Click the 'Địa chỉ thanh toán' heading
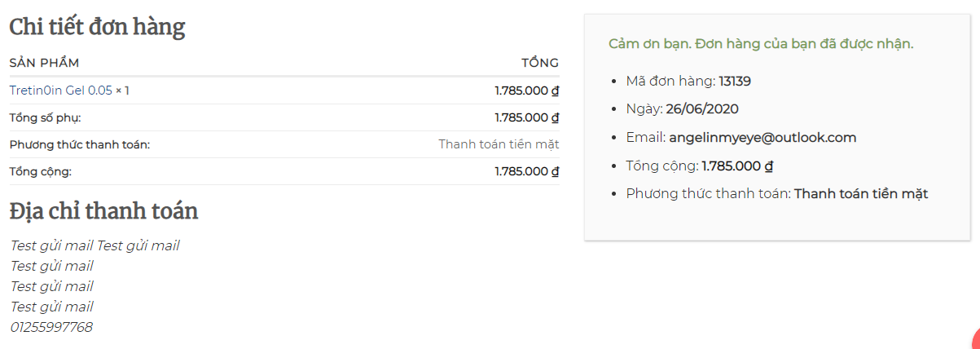 pos(103,211)
